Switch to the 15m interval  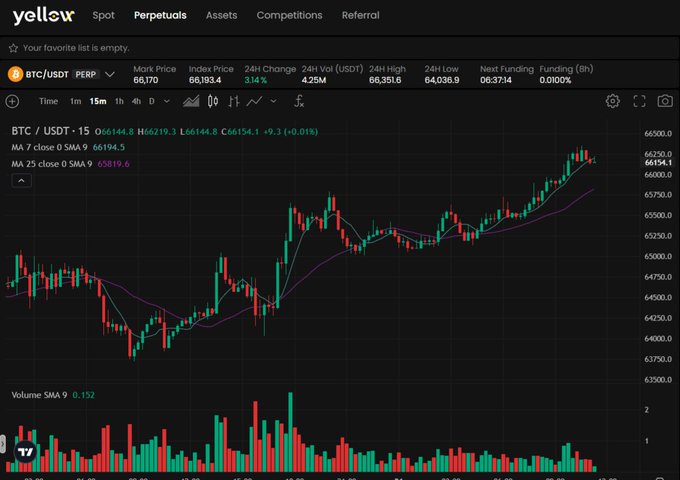98,101
